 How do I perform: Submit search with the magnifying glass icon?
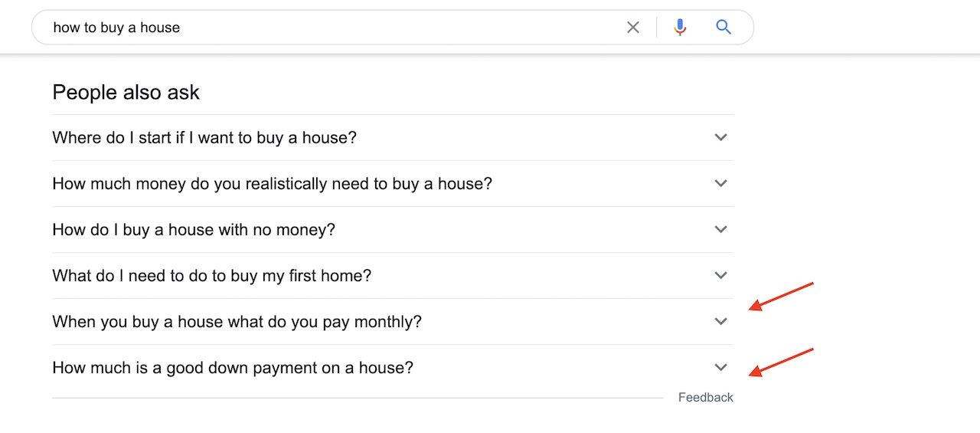tap(724, 28)
